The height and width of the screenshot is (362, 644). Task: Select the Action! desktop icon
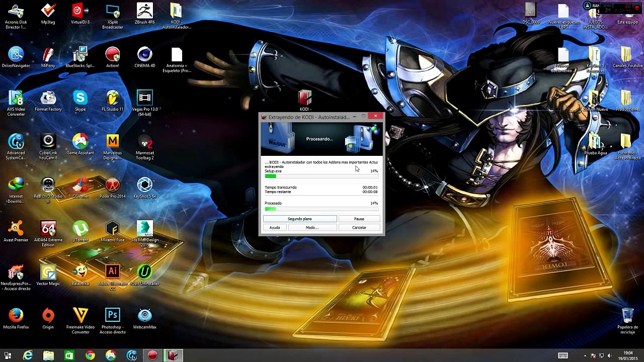coord(113,57)
